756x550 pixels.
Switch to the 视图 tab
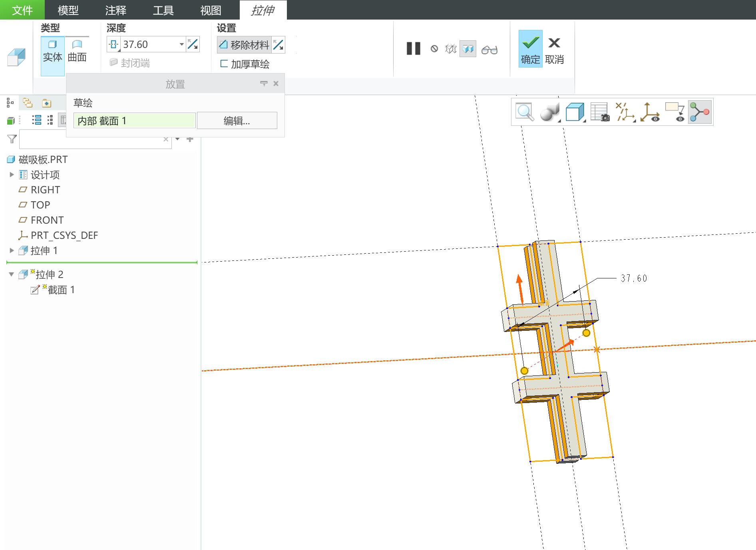(211, 10)
